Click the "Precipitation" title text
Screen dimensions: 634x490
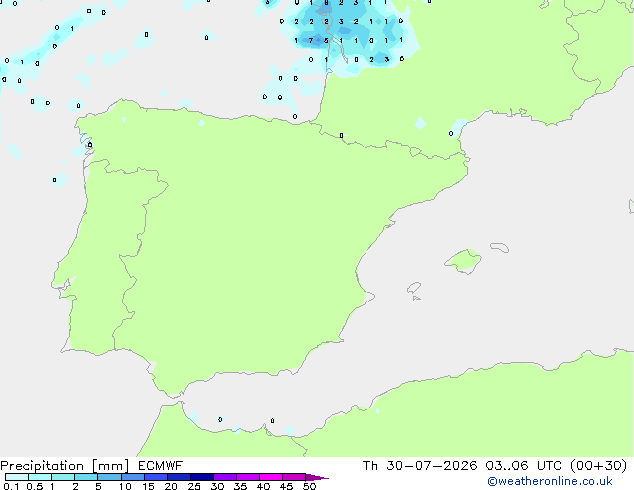tap(42, 466)
